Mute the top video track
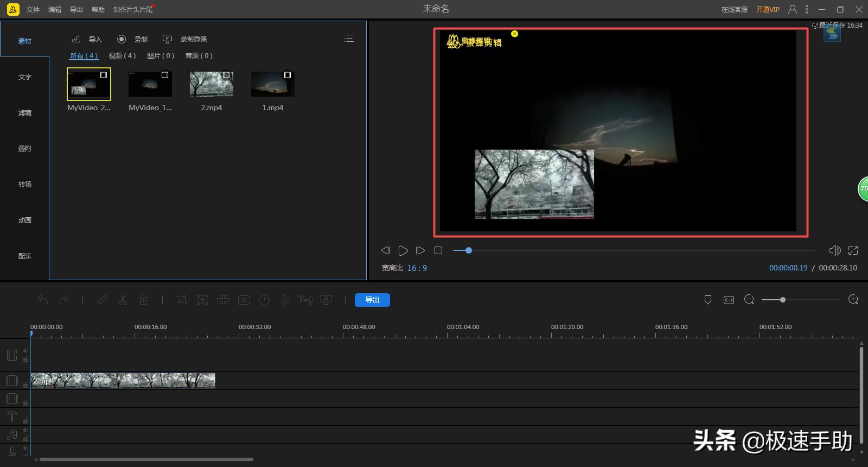The height and width of the screenshot is (467, 868). [25, 351]
